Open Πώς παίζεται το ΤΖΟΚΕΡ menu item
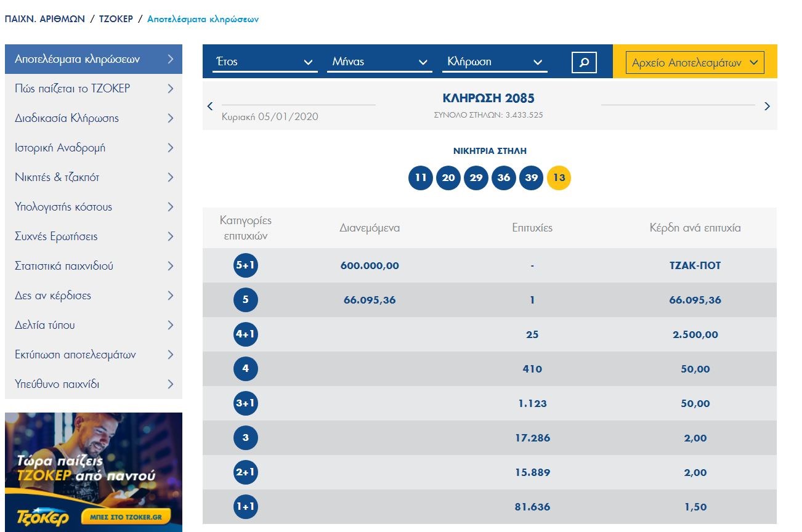 (x=94, y=89)
